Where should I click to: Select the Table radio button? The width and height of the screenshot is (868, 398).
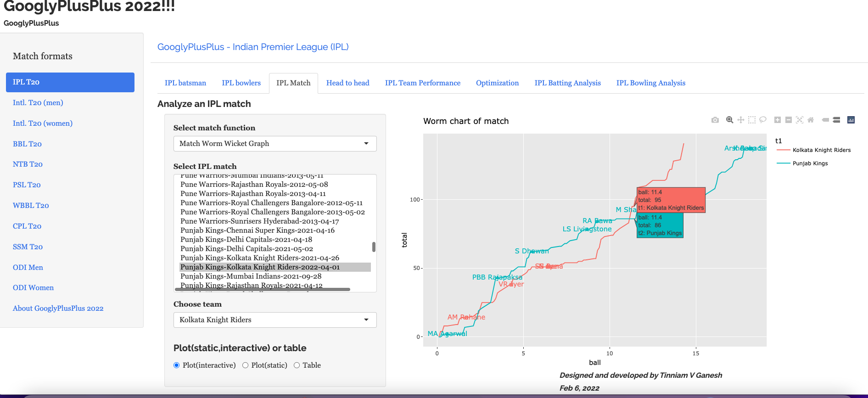coord(297,365)
